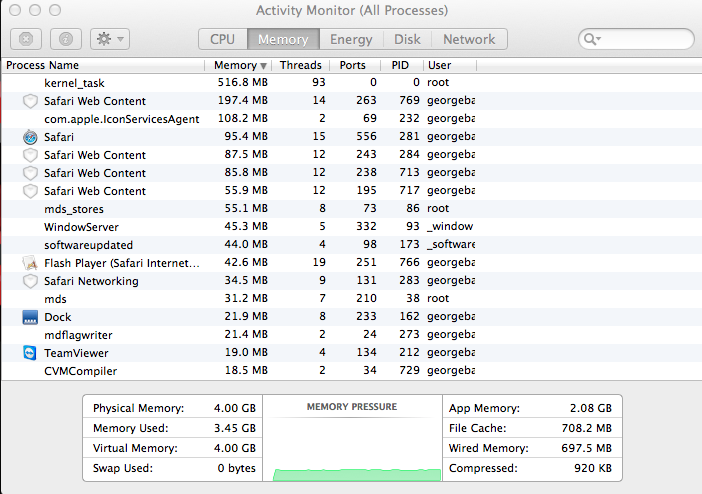Sort by Threads column header

pyautogui.click(x=301, y=65)
